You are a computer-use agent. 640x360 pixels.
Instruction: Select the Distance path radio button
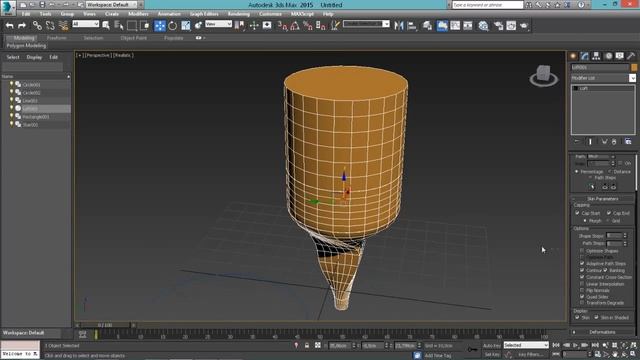pos(610,171)
